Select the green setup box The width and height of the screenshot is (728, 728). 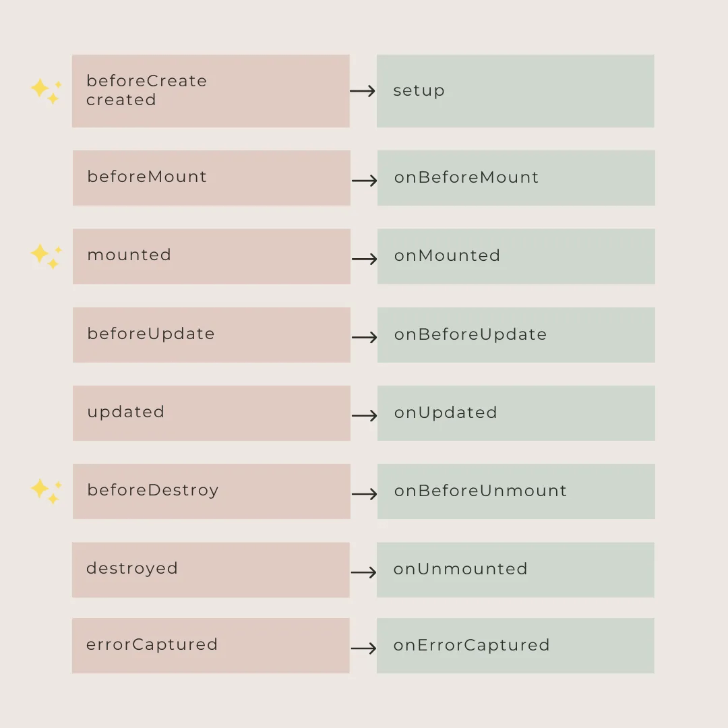515,91
